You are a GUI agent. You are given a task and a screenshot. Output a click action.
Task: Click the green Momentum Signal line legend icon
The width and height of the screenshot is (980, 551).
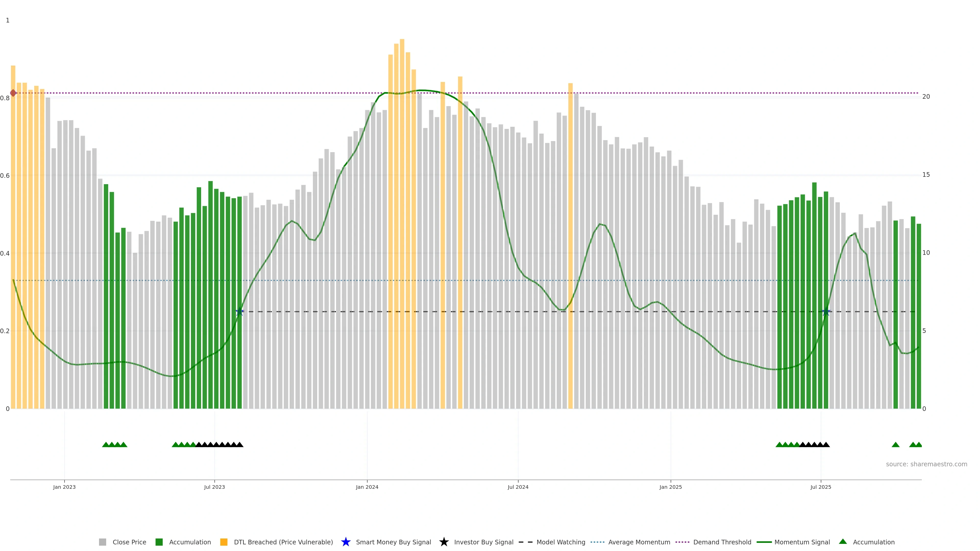(764, 542)
